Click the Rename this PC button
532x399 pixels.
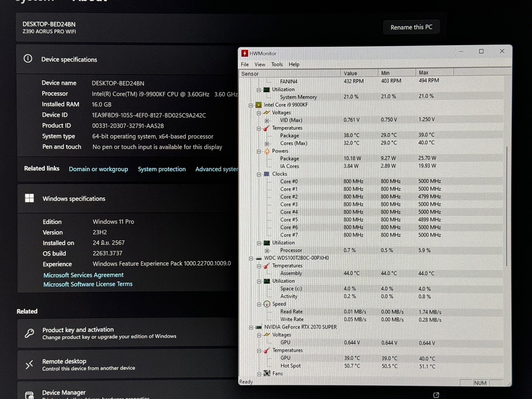pyautogui.click(x=411, y=27)
